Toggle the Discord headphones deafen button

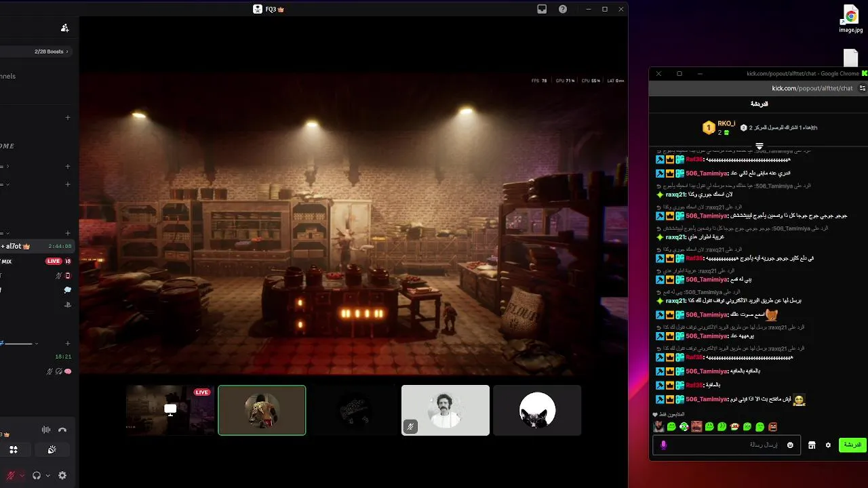tap(37, 476)
